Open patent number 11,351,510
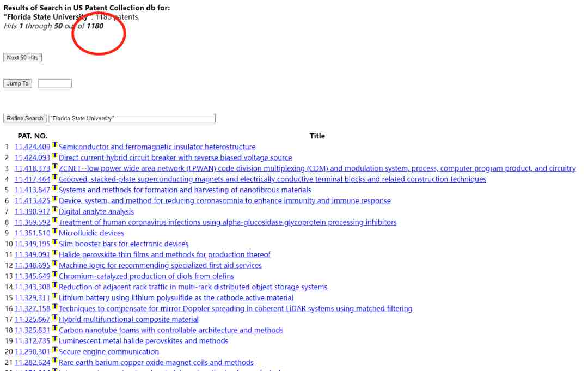The image size is (588, 371). tap(32, 233)
